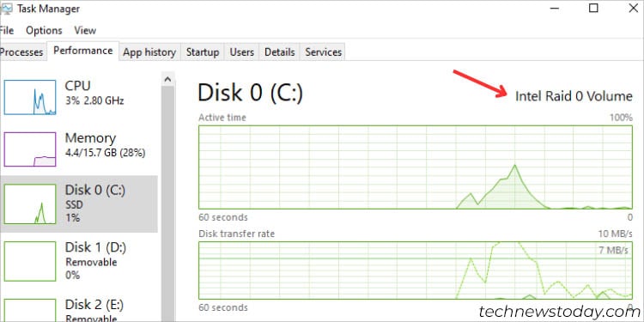The image size is (644, 322).
Task: Switch to the Processes tab
Action: pyautogui.click(x=22, y=52)
